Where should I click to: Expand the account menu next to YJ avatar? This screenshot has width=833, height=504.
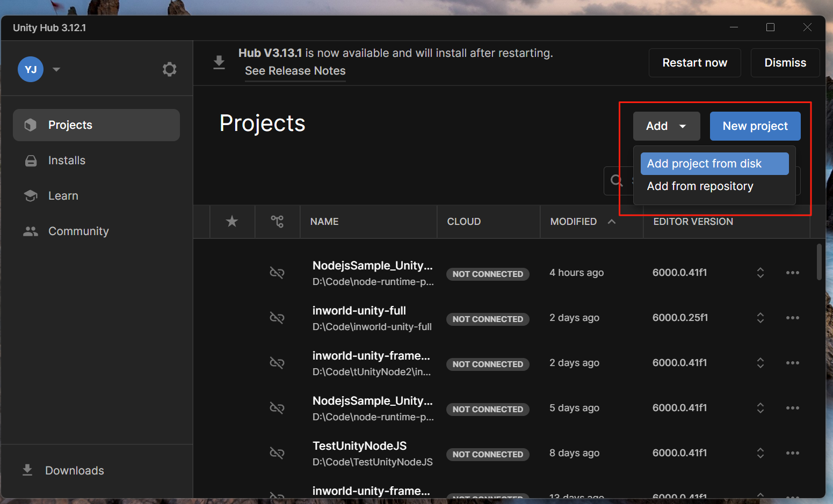[56, 69]
